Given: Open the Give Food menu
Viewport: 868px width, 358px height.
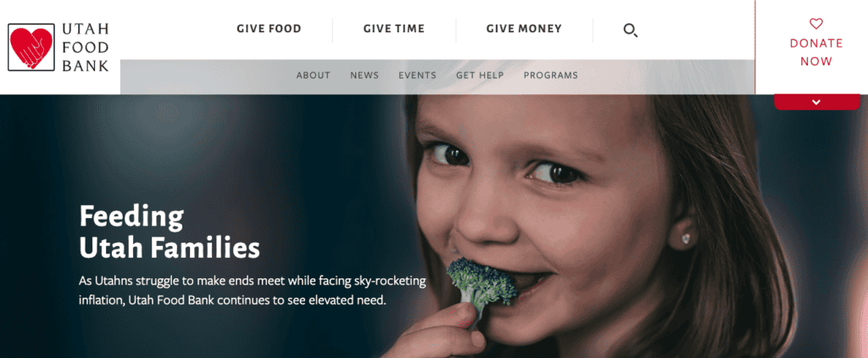Looking at the screenshot, I should point(269,29).
